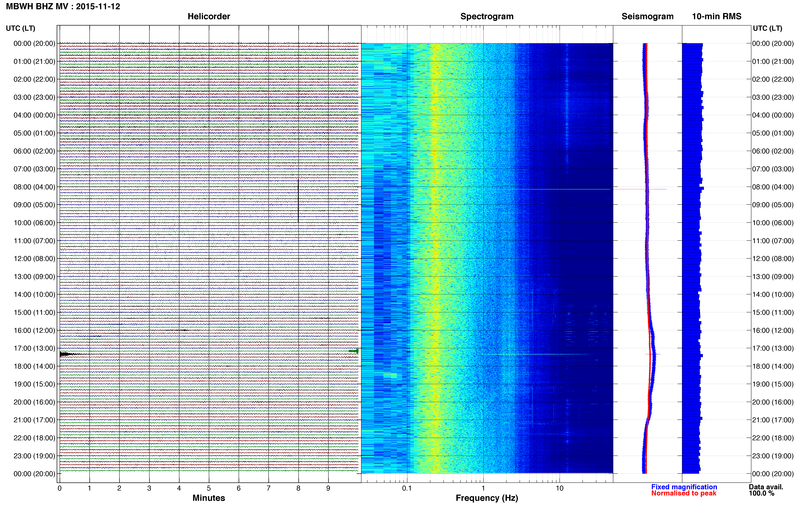This screenshot has width=812, height=508.
Task: Click the left 07:00 (03:00) time label
Action: 34,169
